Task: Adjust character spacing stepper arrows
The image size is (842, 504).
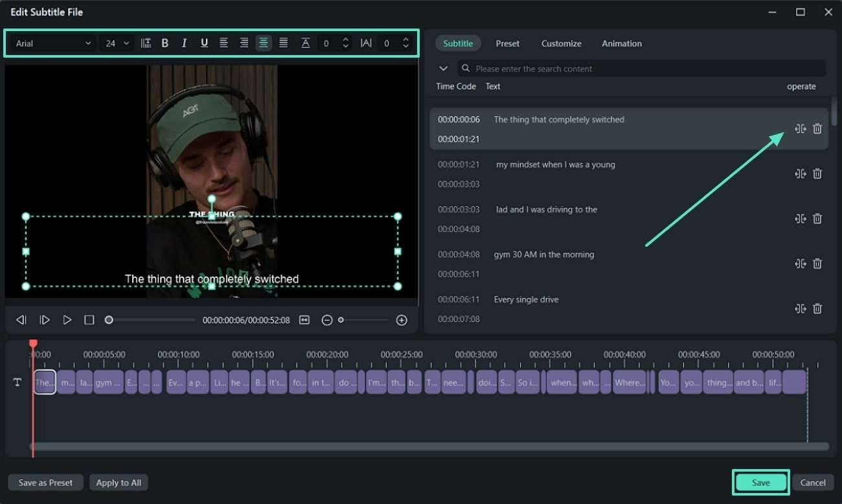Action: (405, 43)
